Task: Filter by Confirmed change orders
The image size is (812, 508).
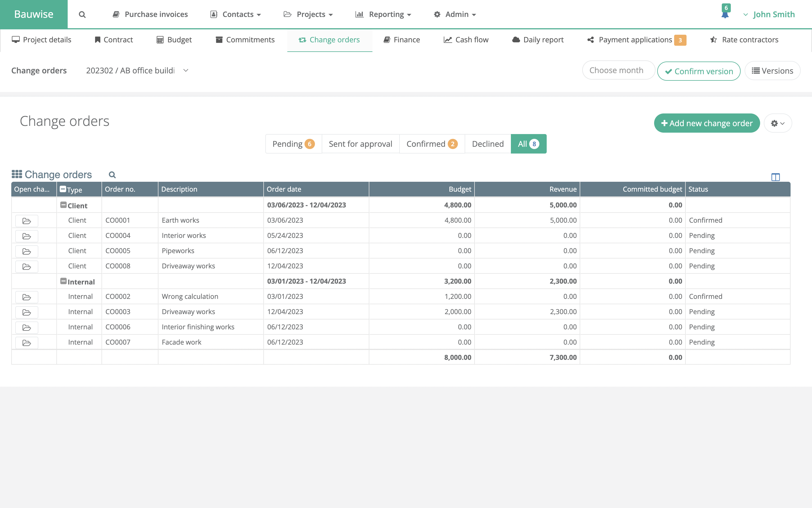Action: coord(432,144)
